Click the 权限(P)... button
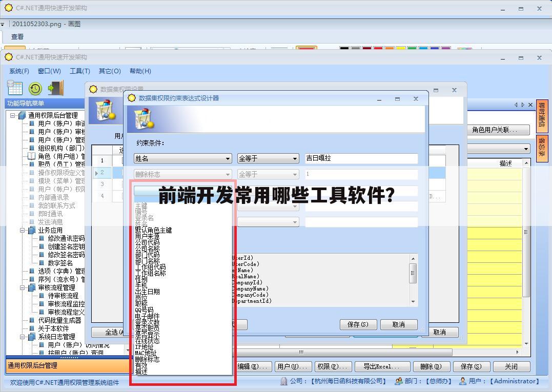Viewport: 552px width, 392px height. tap(332, 367)
